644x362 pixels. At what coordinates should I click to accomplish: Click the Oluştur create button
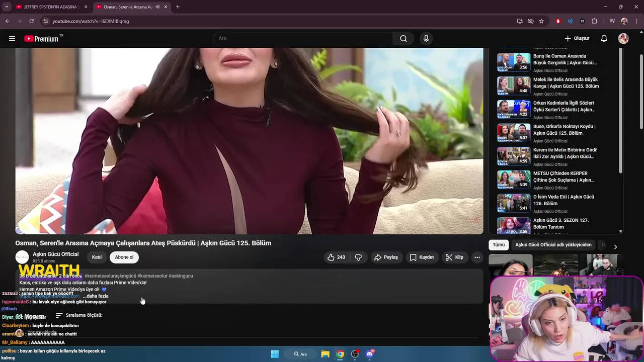point(577,39)
